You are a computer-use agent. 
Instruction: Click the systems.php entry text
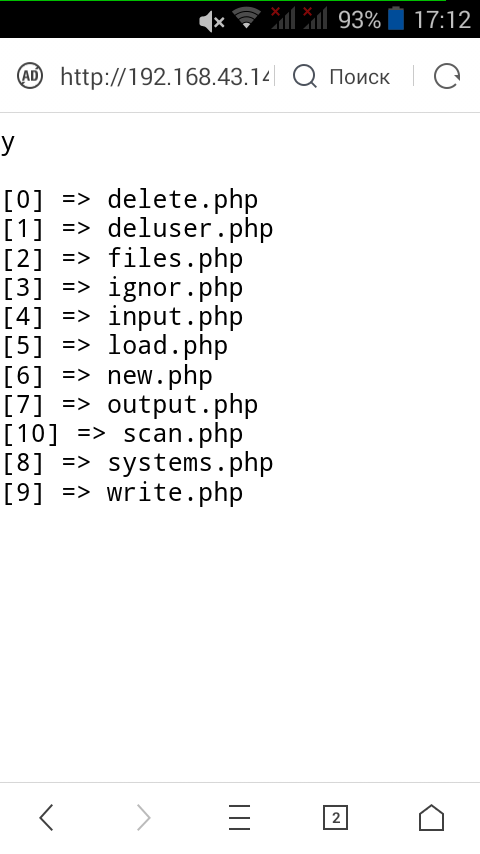(190, 463)
